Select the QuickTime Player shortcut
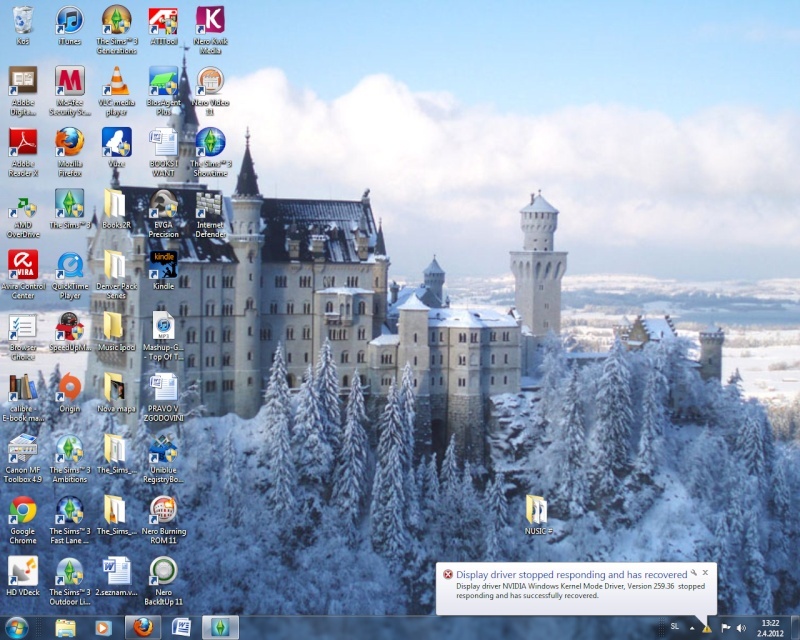Viewport: 800px width, 640px height. 69,275
